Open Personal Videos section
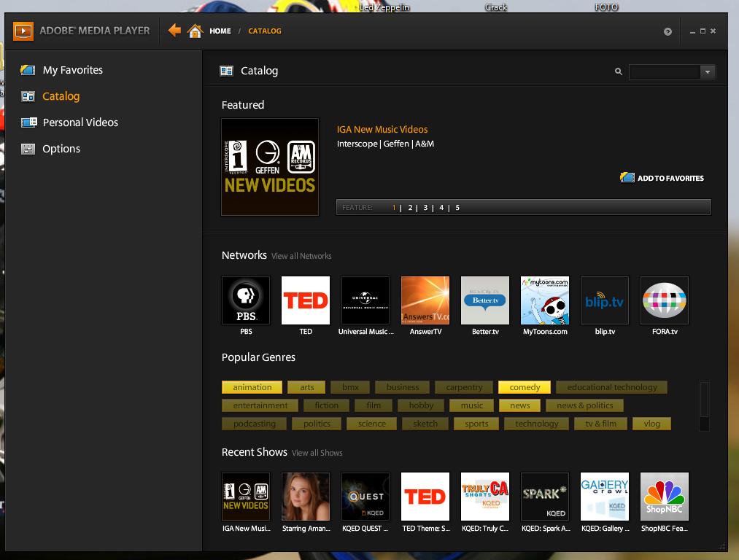The width and height of the screenshot is (739, 560). pos(69,122)
